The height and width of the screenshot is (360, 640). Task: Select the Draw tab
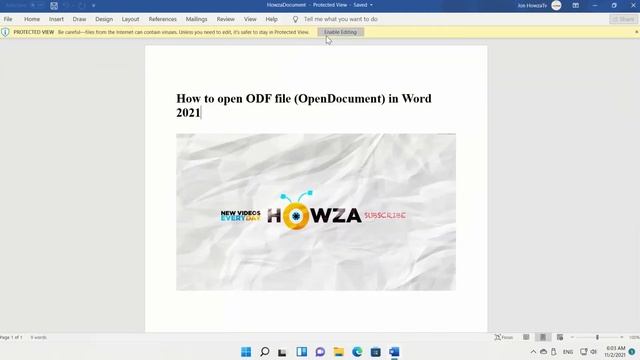tap(79, 19)
